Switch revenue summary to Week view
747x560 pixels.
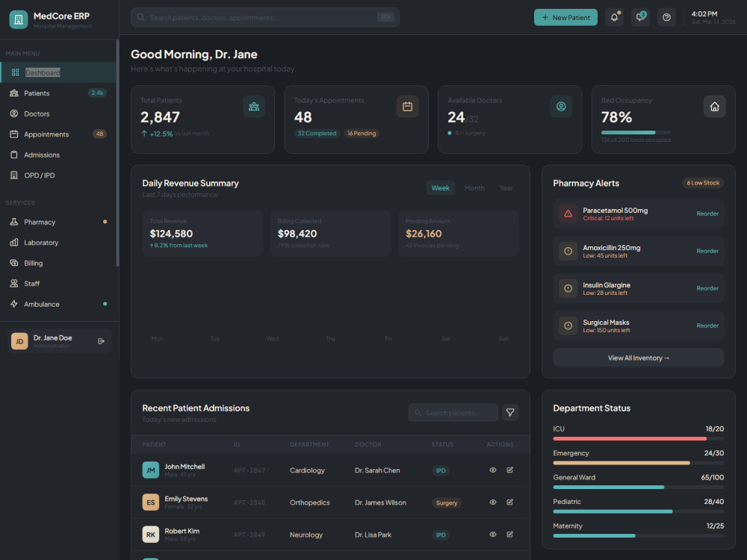441,188
